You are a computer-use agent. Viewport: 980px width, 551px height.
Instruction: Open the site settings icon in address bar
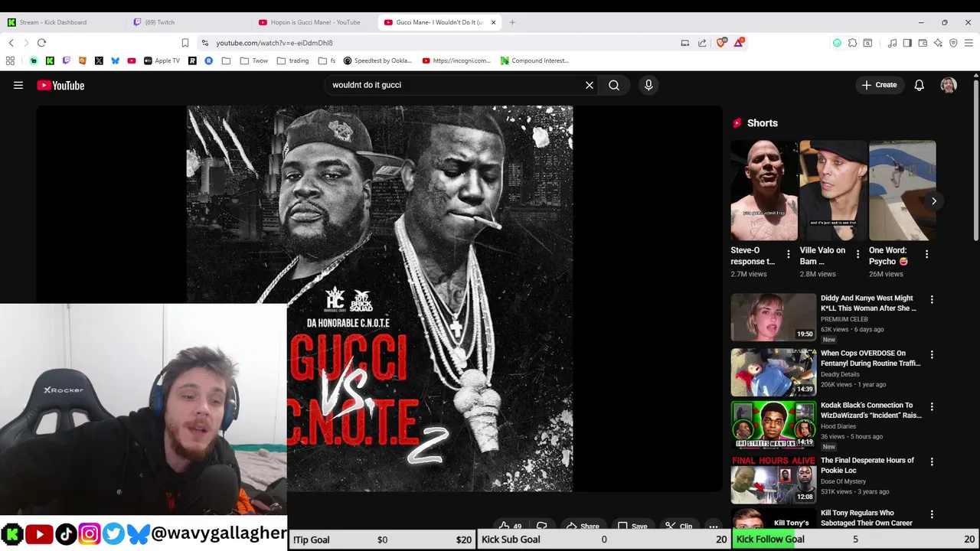click(204, 43)
